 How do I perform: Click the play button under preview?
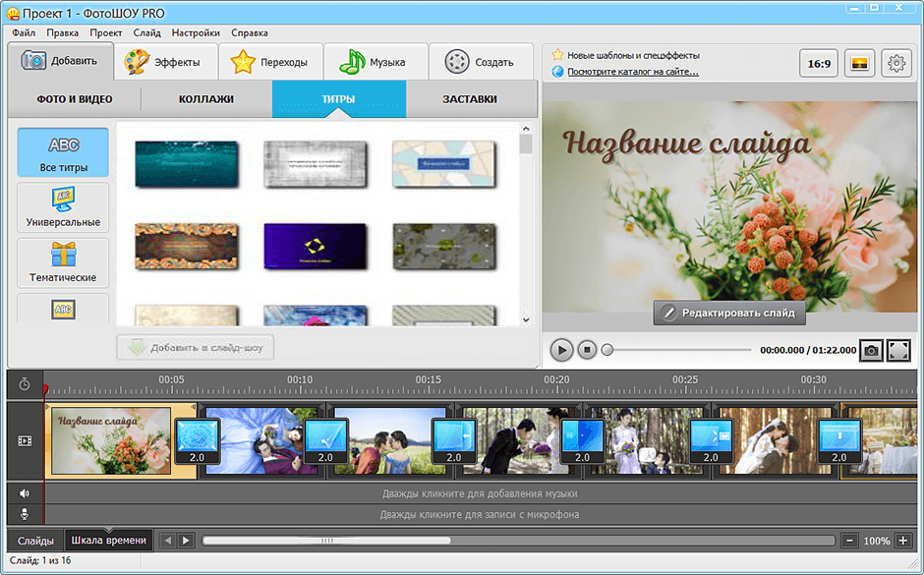pyautogui.click(x=561, y=349)
